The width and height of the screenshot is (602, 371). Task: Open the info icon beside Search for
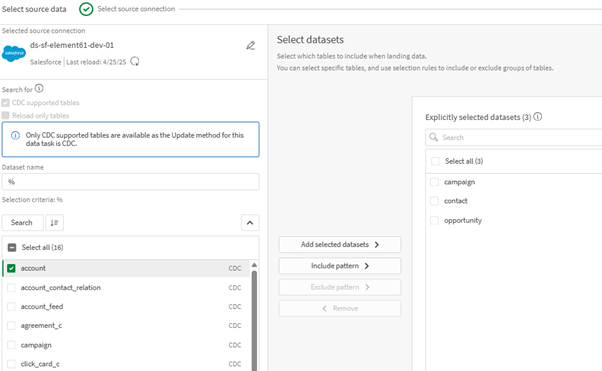click(39, 89)
